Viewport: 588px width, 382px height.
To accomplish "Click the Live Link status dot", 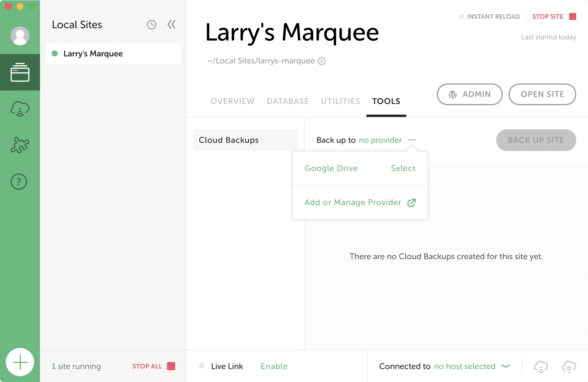I will 202,366.
